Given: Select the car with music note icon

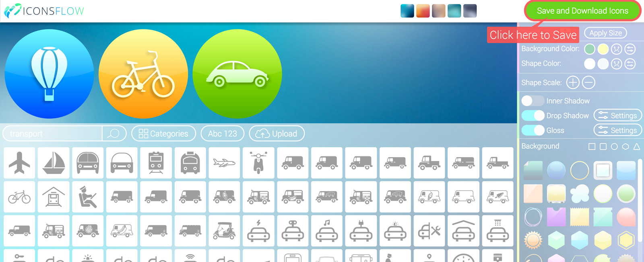Looking at the screenshot, I should coord(327,231).
